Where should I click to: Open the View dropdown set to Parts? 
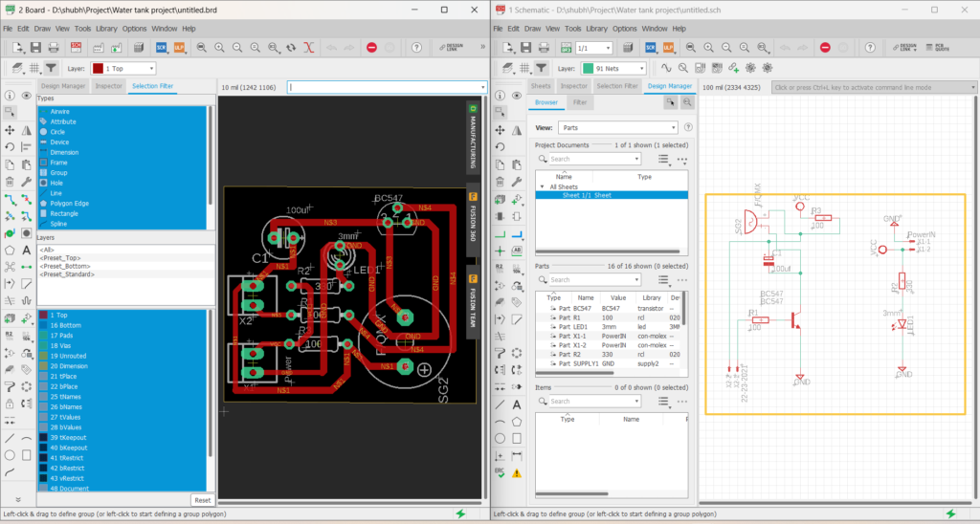(617, 127)
